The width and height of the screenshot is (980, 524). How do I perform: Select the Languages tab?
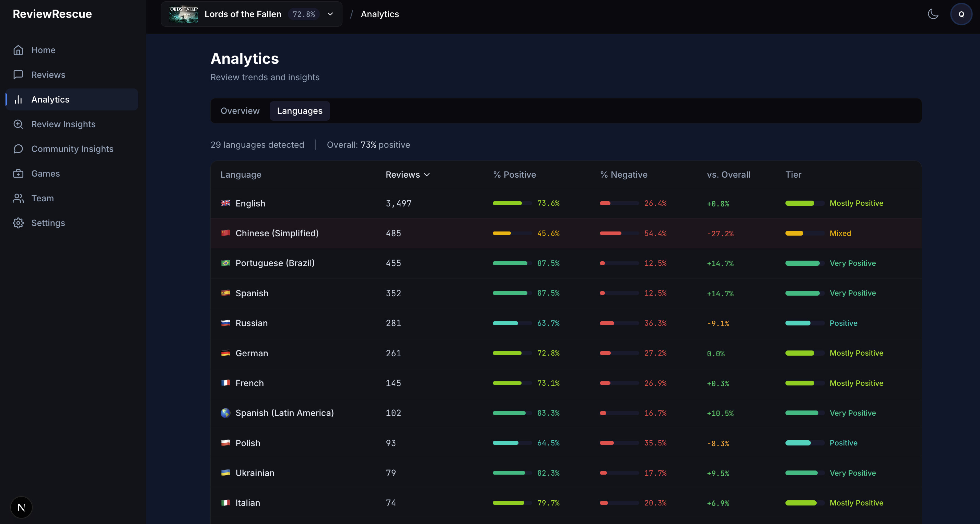point(300,111)
